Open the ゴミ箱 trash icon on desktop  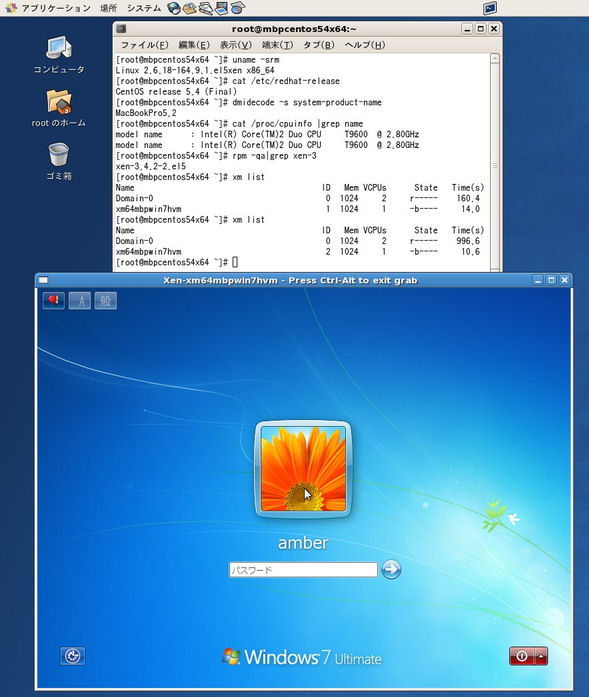pos(59,161)
